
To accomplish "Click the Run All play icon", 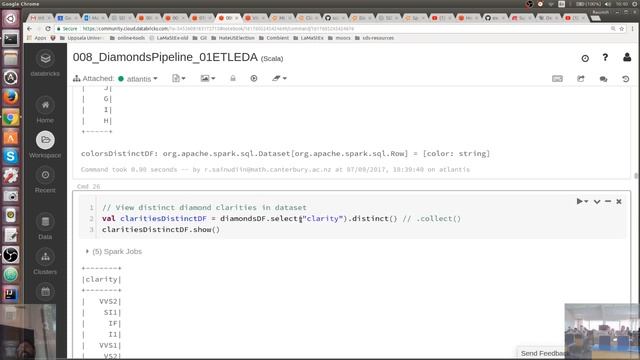I will pos(254,78).
